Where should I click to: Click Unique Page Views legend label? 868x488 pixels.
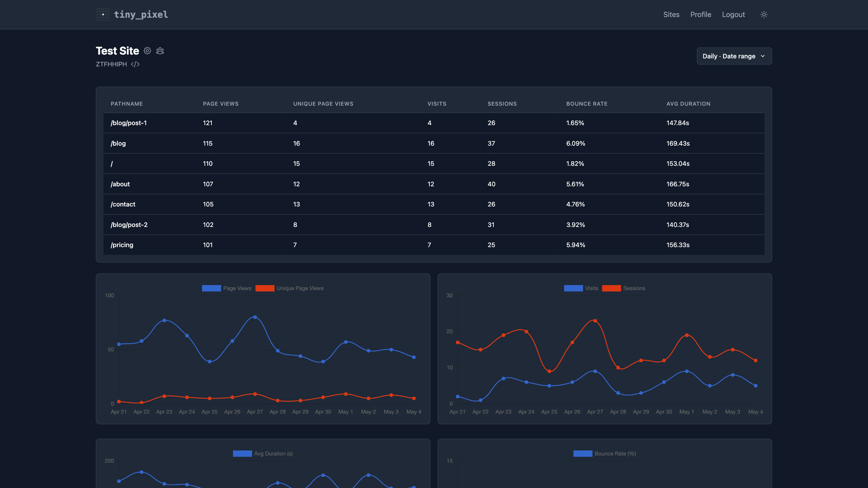point(300,288)
